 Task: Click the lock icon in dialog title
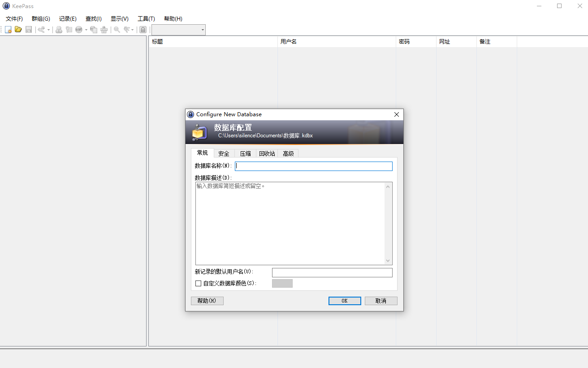point(190,114)
